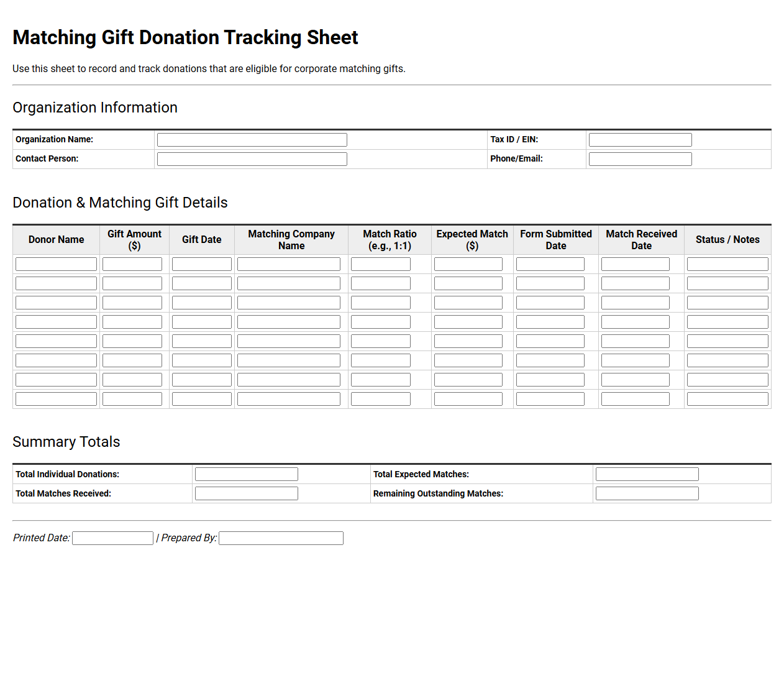
Task: Select the first row Matching Company Name field
Action: (x=289, y=264)
